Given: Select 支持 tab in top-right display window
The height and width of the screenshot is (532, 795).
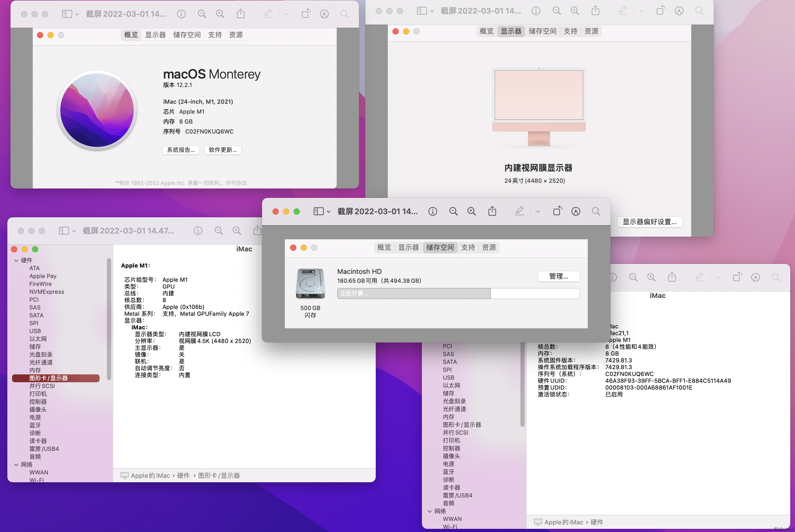Looking at the screenshot, I should click(570, 31).
